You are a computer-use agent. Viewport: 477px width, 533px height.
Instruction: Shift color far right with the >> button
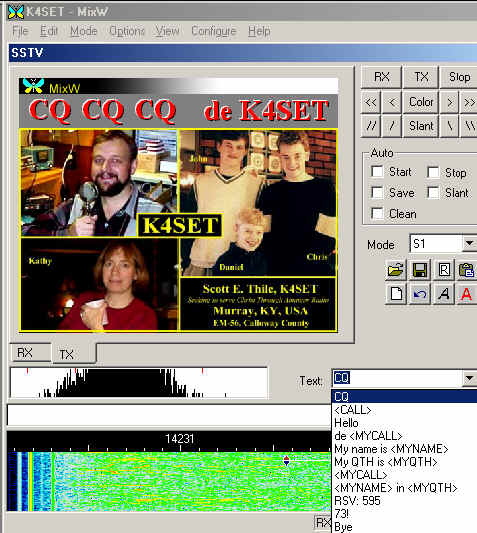pyautogui.click(x=469, y=102)
